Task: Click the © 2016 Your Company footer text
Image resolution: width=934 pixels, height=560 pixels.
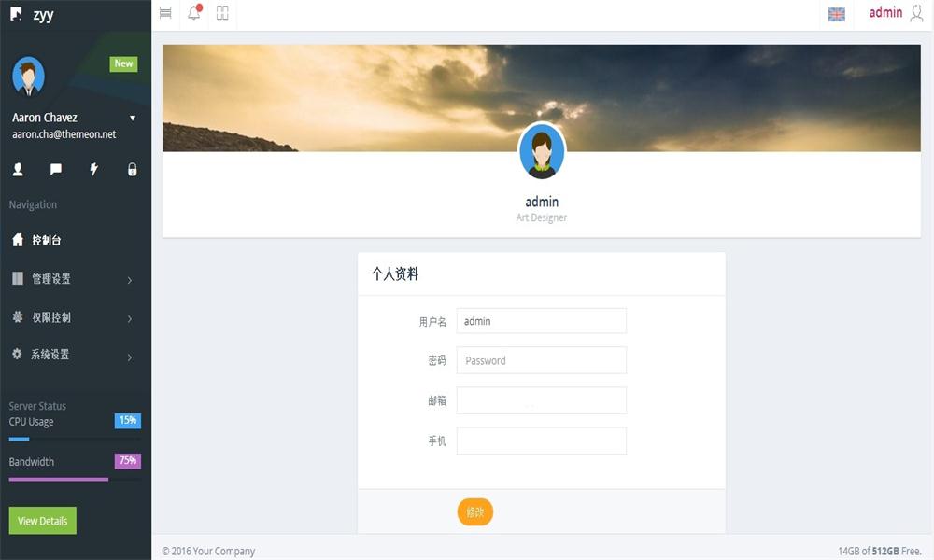Action: (208, 551)
